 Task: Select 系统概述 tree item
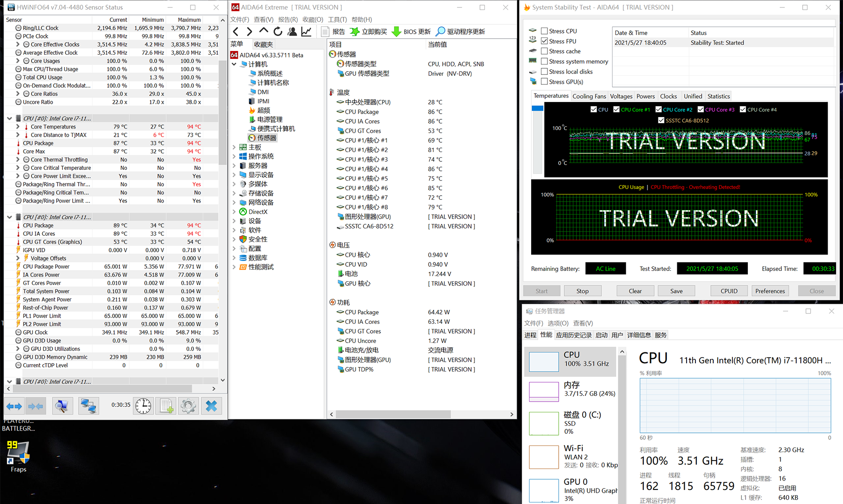click(x=266, y=73)
